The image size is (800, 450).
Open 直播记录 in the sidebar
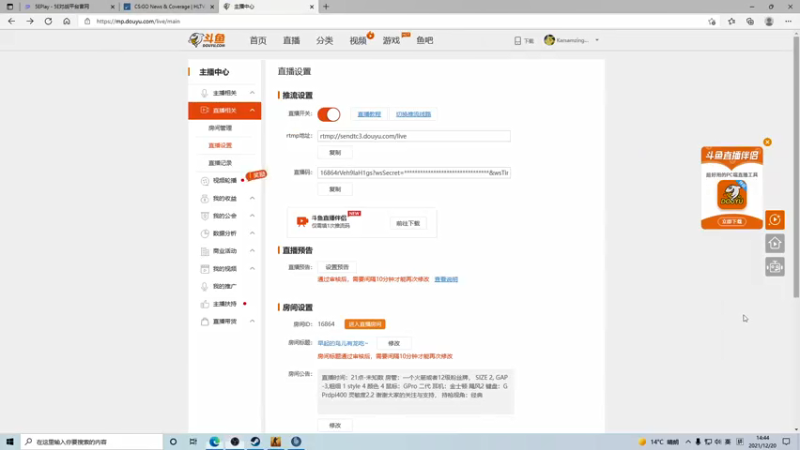(220, 163)
